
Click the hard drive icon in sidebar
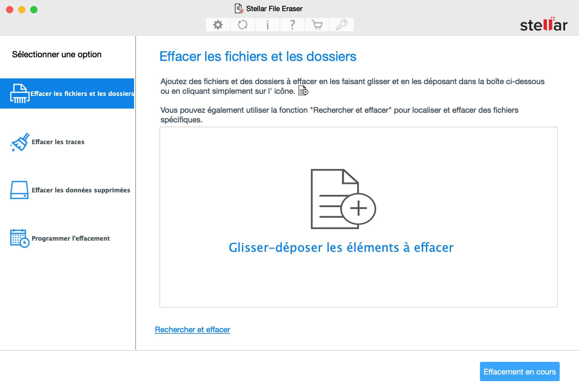coord(19,190)
